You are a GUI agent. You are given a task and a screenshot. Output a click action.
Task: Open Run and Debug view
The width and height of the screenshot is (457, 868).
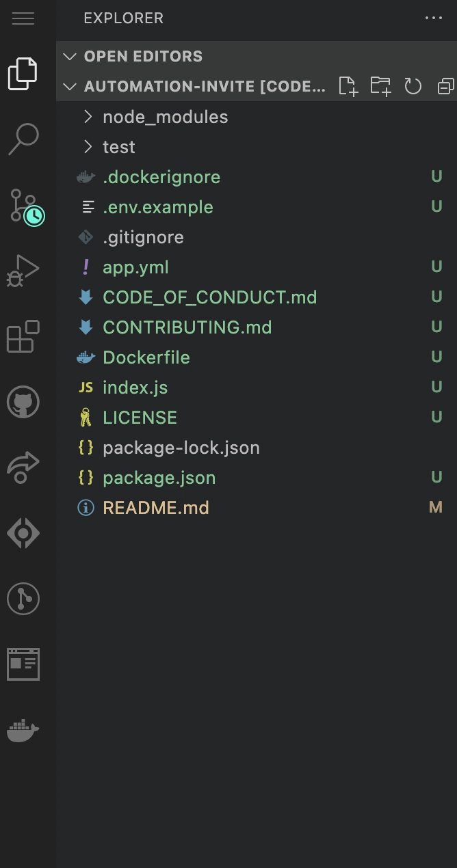click(x=23, y=270)
